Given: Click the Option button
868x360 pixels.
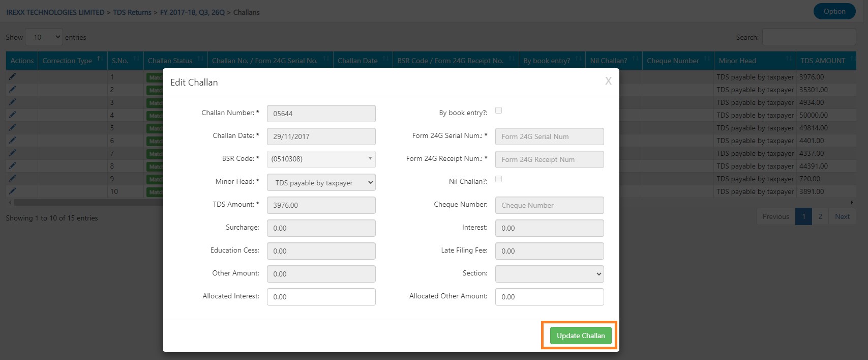Looking at the screenshot, I should (834, 11).
